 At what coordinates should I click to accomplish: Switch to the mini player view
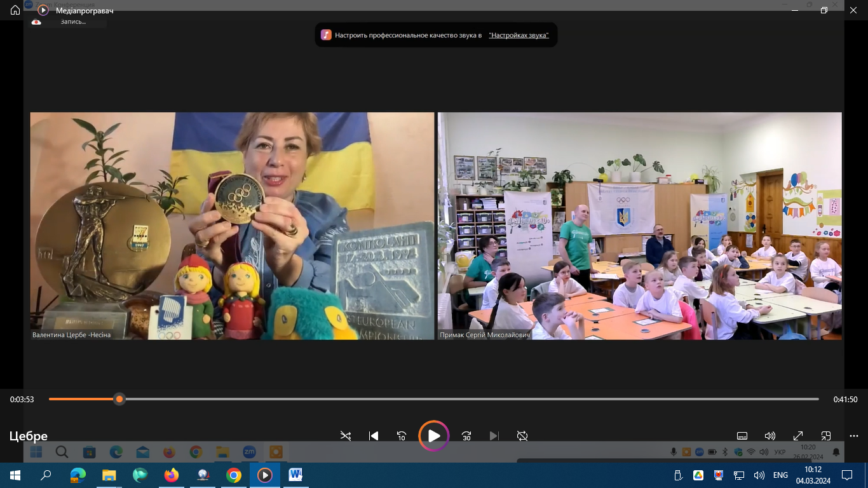coord(826,436)
